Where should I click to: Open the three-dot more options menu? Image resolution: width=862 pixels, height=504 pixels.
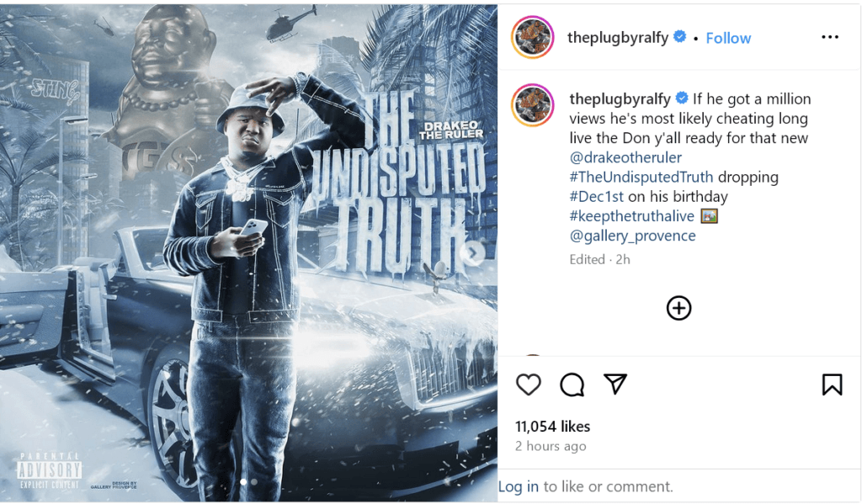(829, 37)
